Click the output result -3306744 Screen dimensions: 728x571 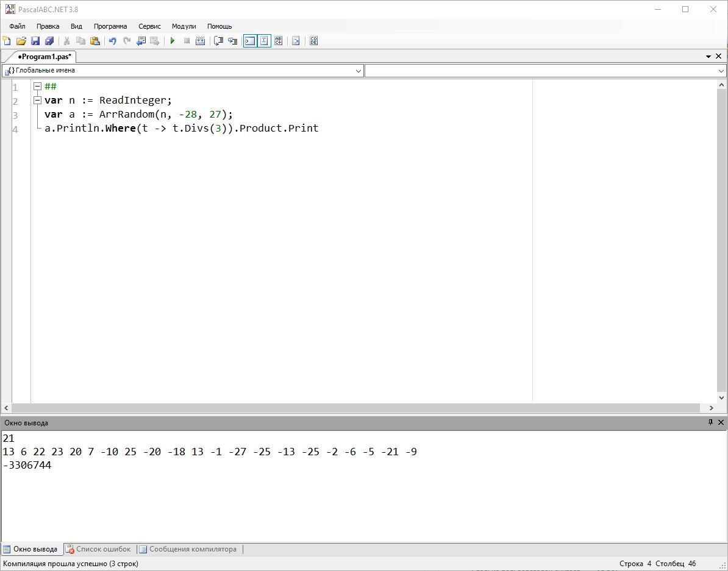point(27,465)
